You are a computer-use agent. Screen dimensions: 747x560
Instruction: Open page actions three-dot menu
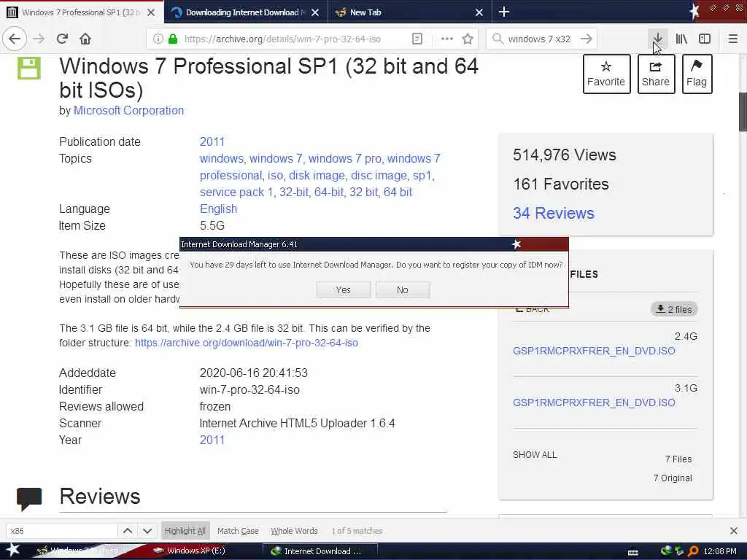446,39
